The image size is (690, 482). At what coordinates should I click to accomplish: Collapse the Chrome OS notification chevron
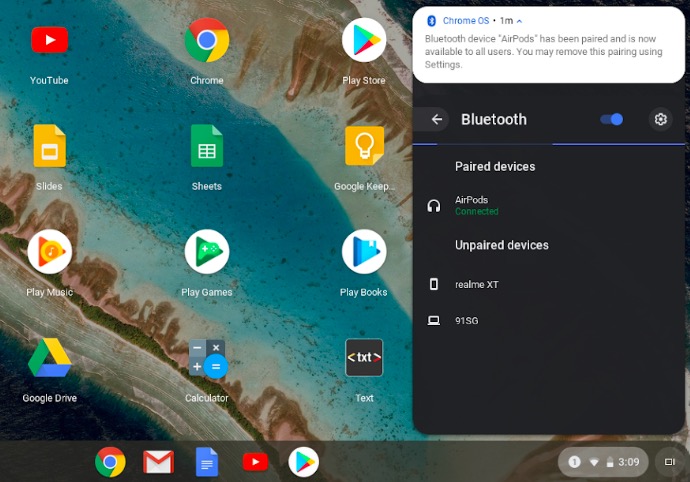[520, 21]
